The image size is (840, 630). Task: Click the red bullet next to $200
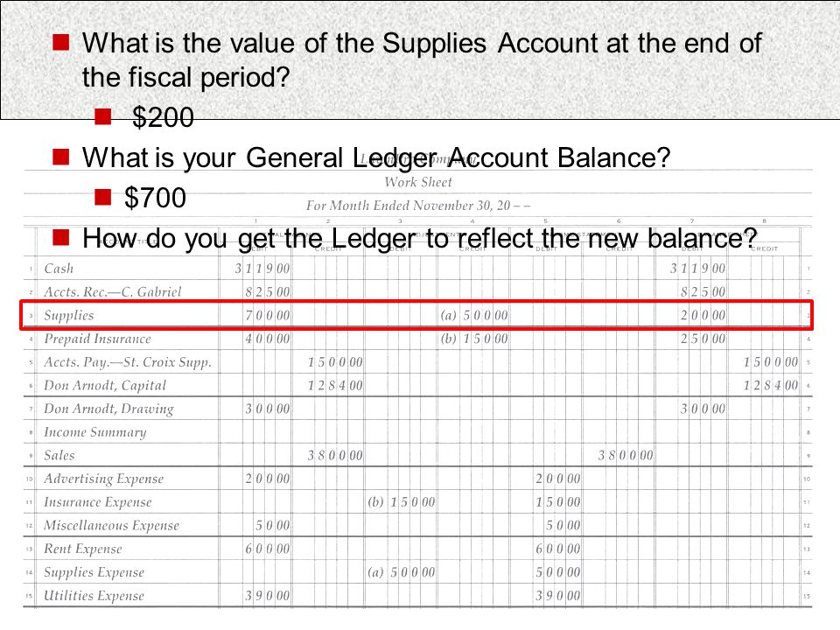[102, 116]
